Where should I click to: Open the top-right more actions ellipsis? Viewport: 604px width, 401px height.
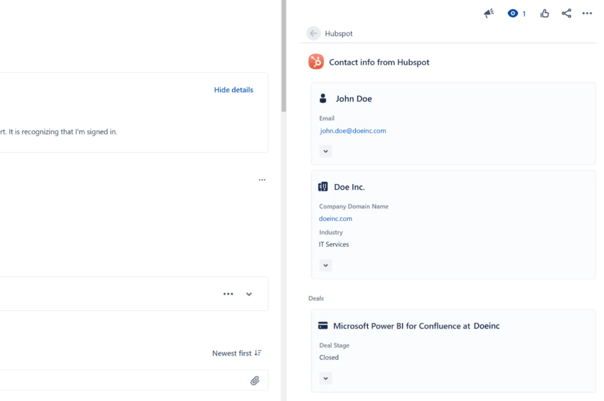point(587,13)
